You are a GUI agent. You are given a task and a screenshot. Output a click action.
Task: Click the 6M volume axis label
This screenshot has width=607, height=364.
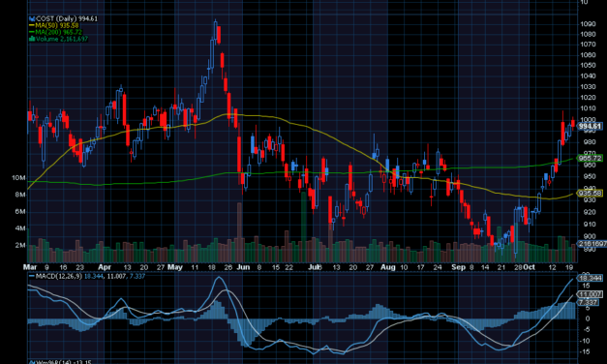pos(20,211)
